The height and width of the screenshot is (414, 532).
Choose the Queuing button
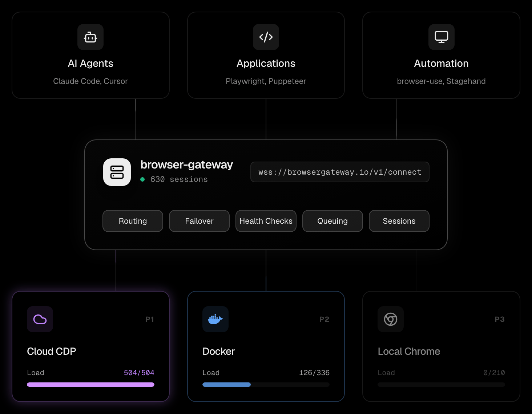click(x=332, y=221)
